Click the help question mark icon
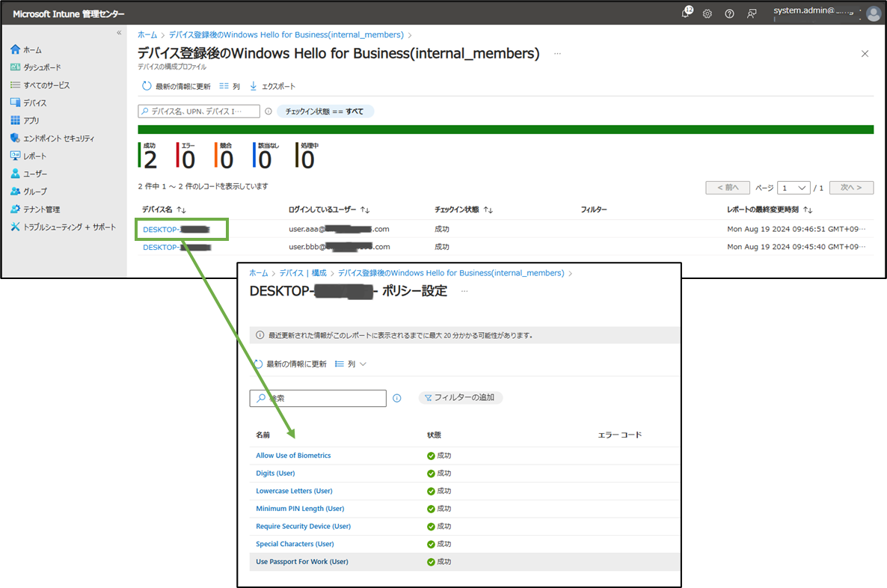 [x=730, y=13]
